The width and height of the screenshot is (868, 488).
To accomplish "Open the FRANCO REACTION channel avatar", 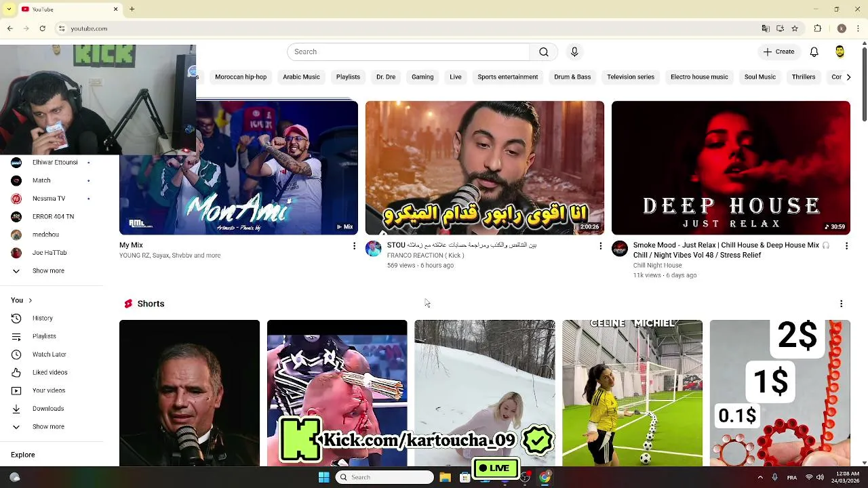I will tap(374, 249).
